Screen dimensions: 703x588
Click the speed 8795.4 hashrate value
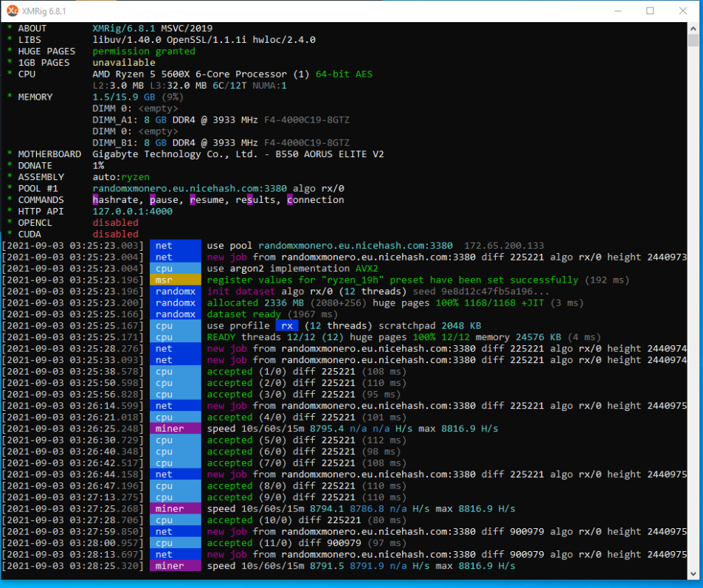pos(327,429)
